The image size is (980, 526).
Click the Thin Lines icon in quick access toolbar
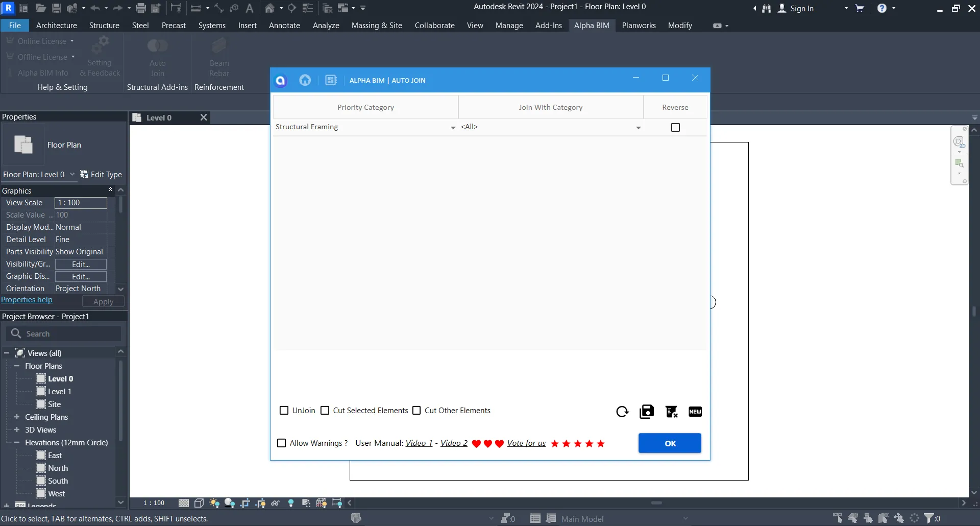pyautogui.click(x=308, y=8)
